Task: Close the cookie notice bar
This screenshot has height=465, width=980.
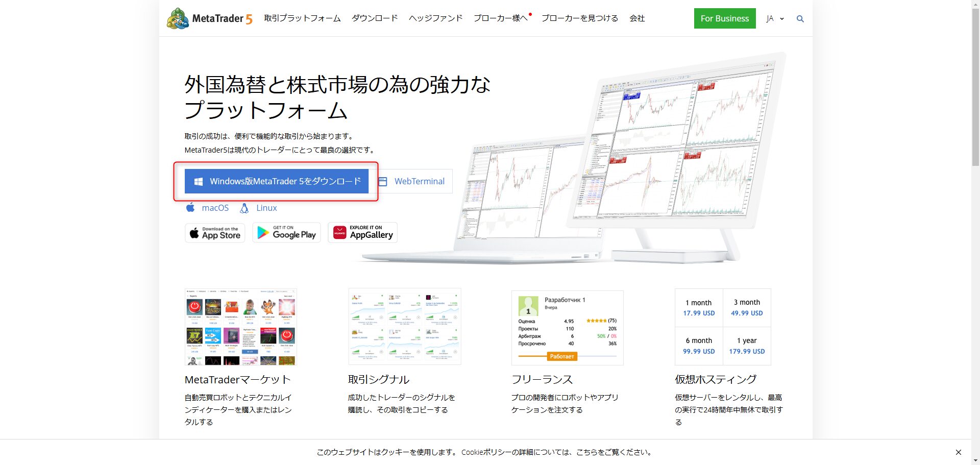Action: tap(958, 452)
